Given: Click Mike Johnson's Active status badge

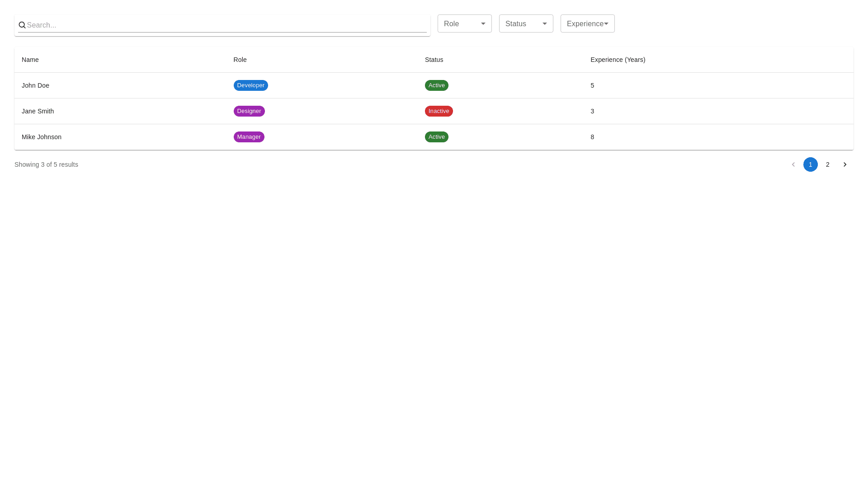Looking at the screenshot, I should [x=436, y=137].
